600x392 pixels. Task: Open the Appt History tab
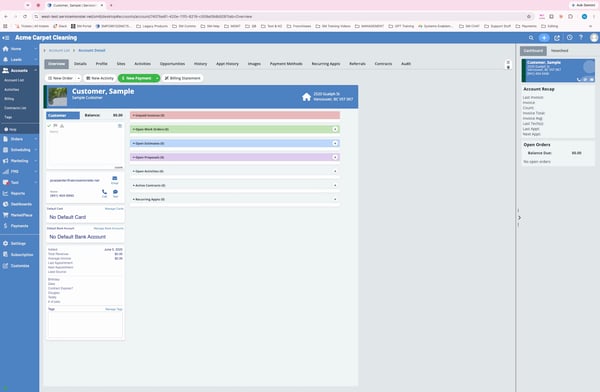[227, 64]
